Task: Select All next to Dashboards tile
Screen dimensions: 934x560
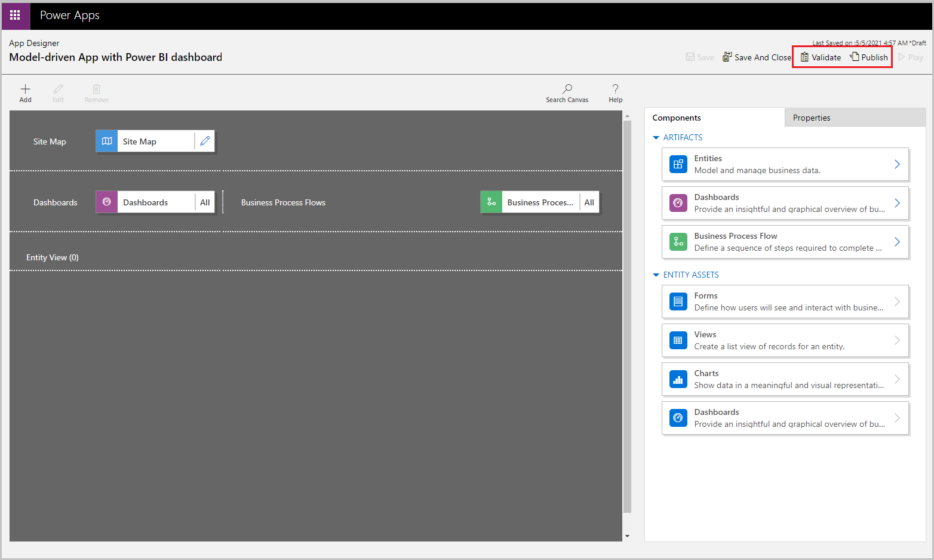Action: (205, 202)
